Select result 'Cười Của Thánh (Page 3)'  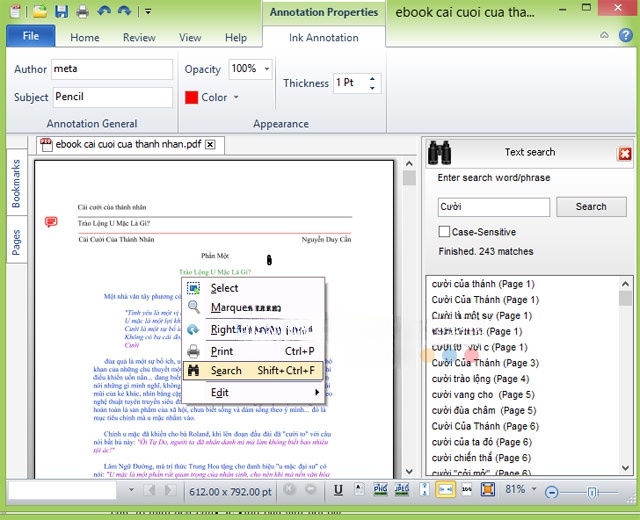point(485,363)
